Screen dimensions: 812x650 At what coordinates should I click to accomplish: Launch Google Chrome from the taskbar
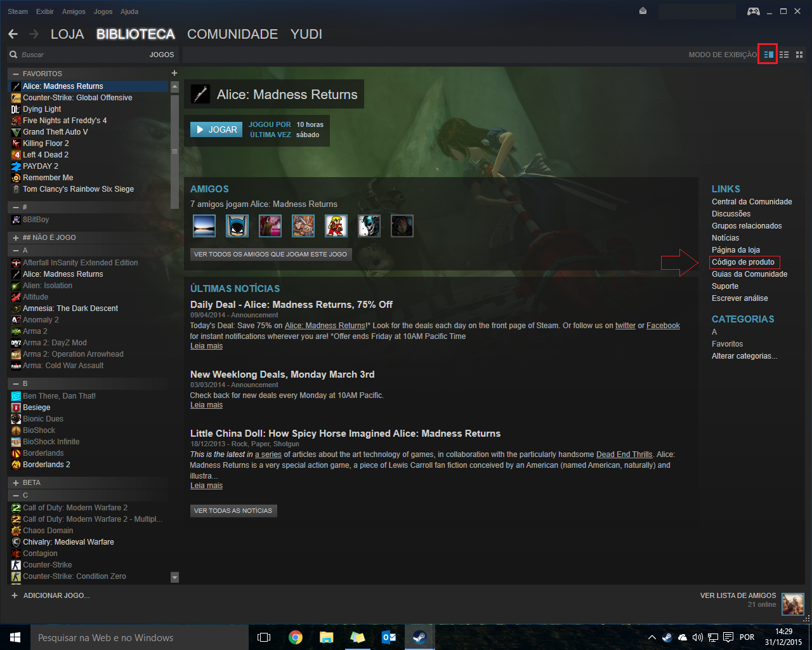click(x=295, y=637)
